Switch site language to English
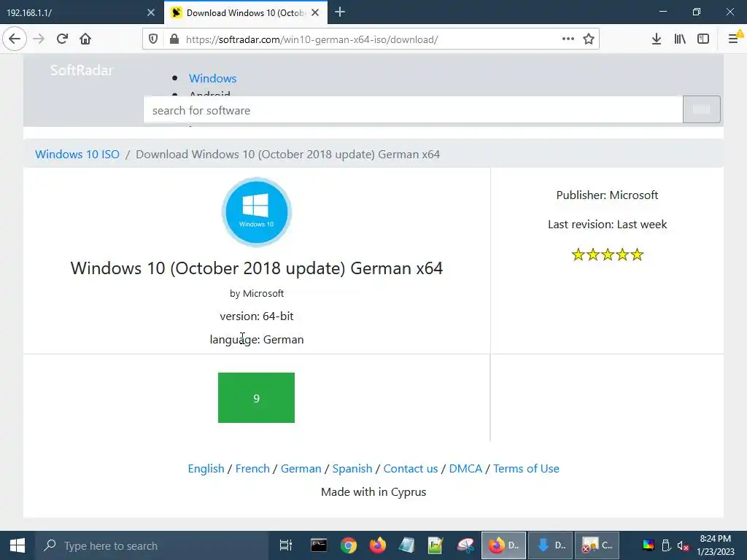Image resolution: width=747 pixels, height=560 pixels. tap(206, 469)
